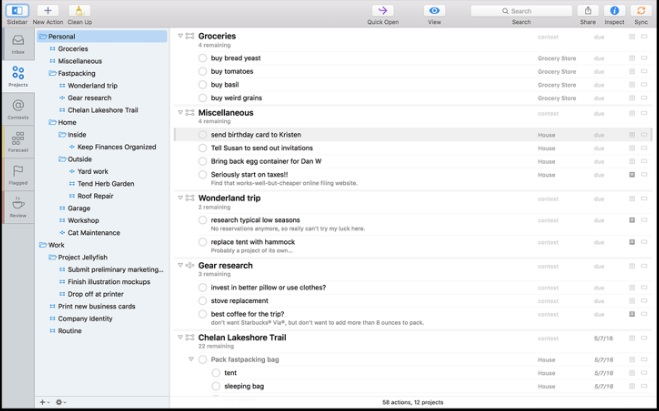Check off 'stove replacement' action
This screenshot has height=411, width=659.
pyautogui.click(x=203, y=300)
